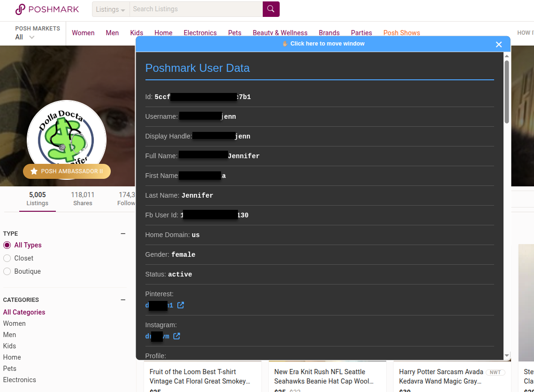Open the Instagram external link icon

(x=176, y=336)
